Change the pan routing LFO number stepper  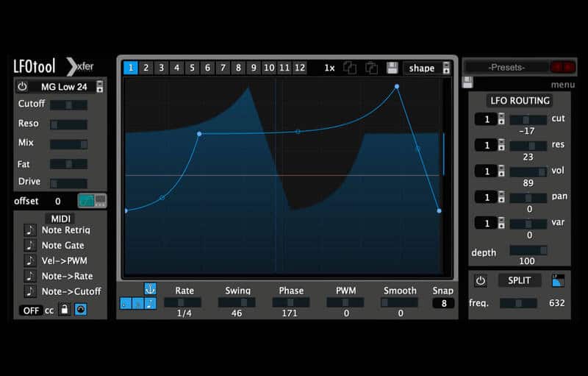pyautogui.click(x=501, y=197)
